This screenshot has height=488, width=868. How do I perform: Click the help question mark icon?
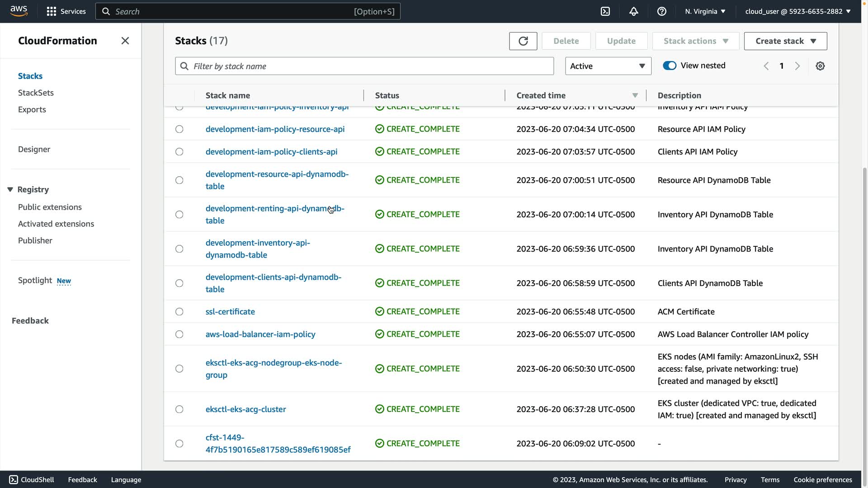pyautogui.click(x=661, y=11)
